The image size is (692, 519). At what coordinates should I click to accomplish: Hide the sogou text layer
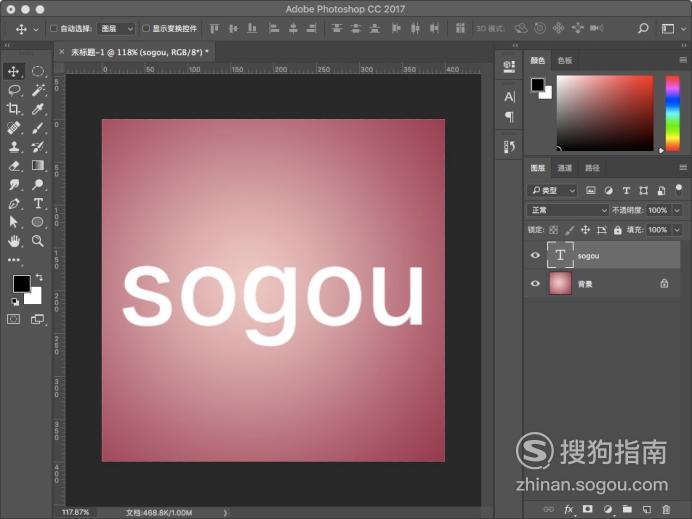535,255
